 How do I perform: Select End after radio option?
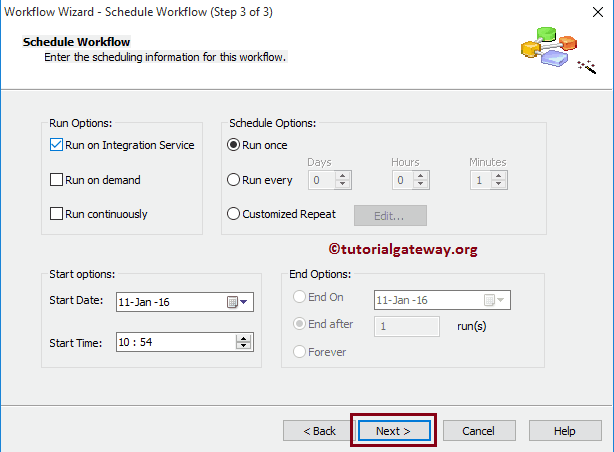[x=300, y=324]
